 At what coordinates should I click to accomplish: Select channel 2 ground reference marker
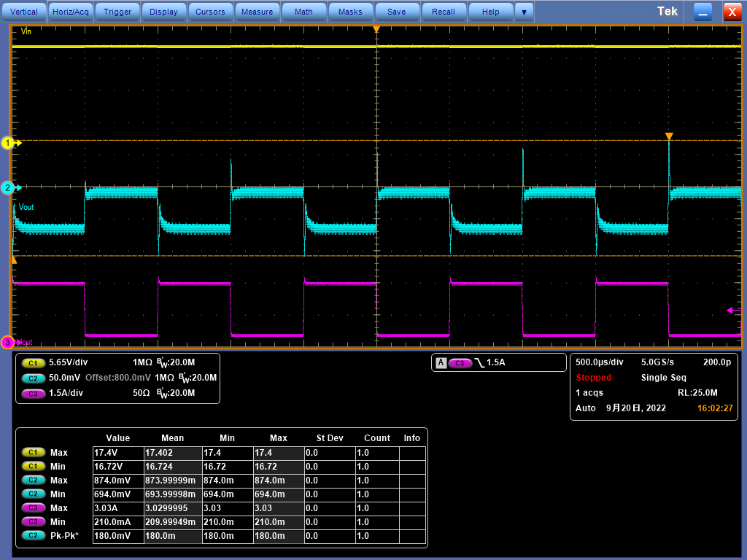[9, 188]
